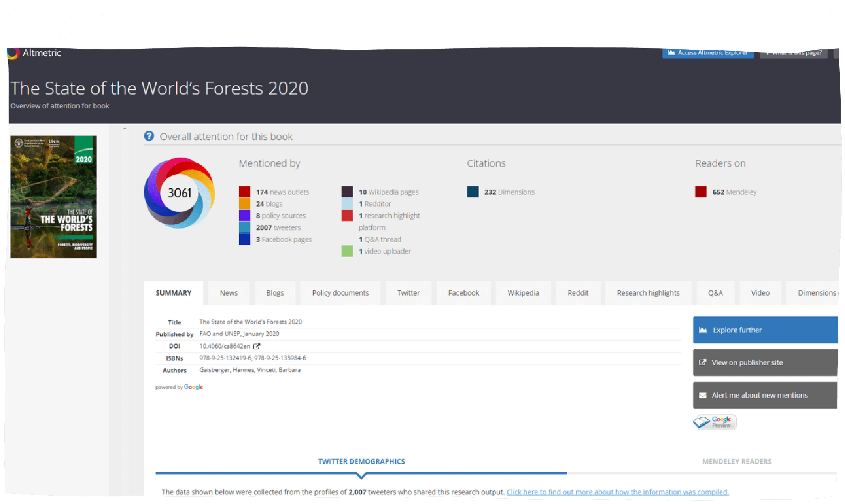This screenshot has width=845, height=504.
Task: Switch to the Mendeley Readers view
Action: 736,461
